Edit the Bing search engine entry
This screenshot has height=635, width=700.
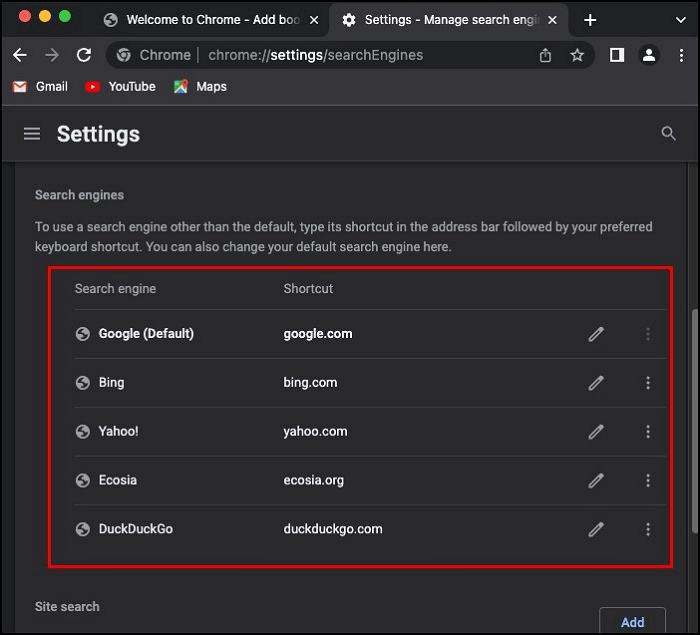tap(596, 383)
